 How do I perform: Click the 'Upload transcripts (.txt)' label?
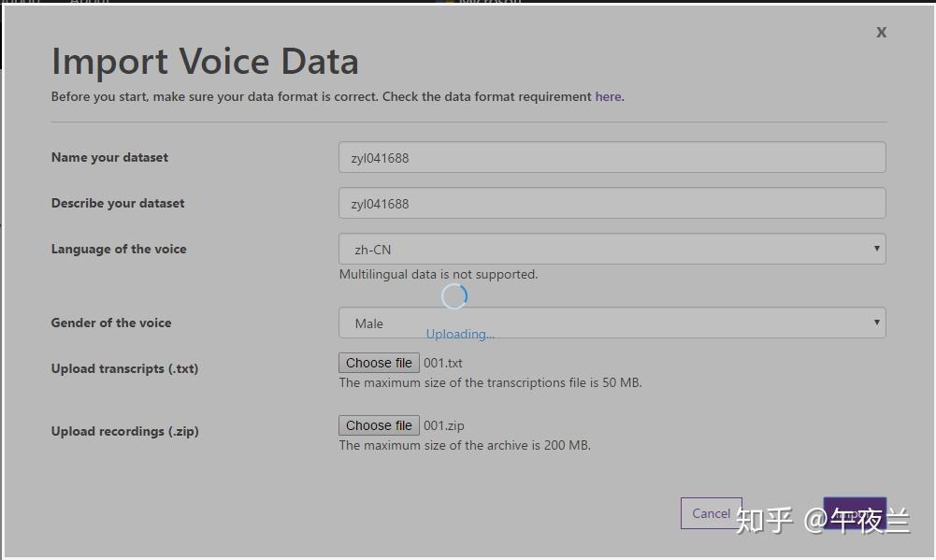tap(124, 368)
